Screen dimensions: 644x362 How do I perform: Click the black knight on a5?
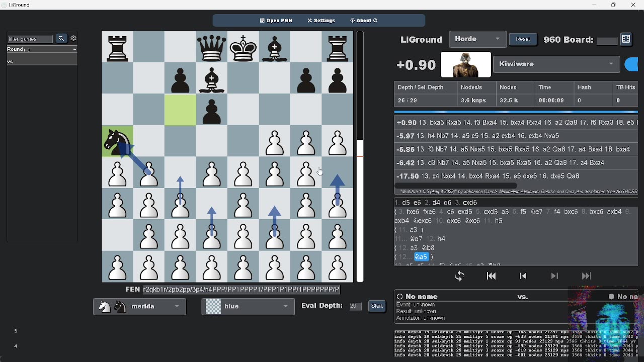pos(117,141)
